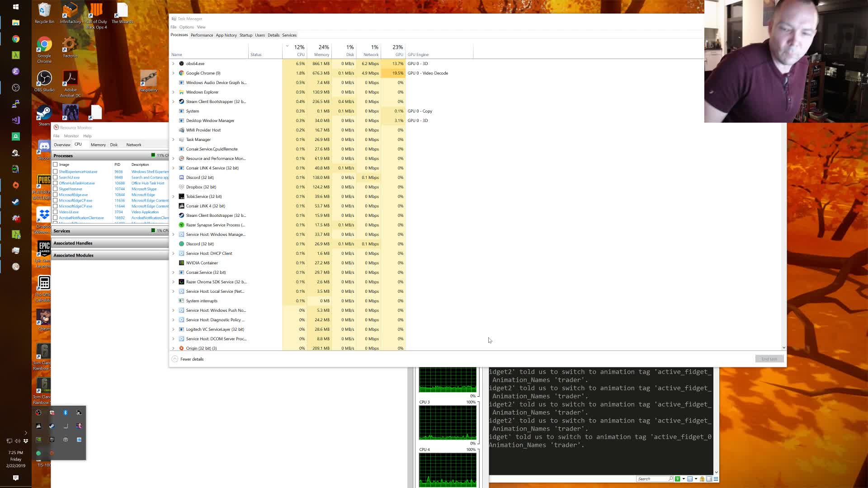This screenshot has height=488, width=868.
Task: Check the AcrobatNotificationClient.exe checkbox
Action: click(55, 218)
